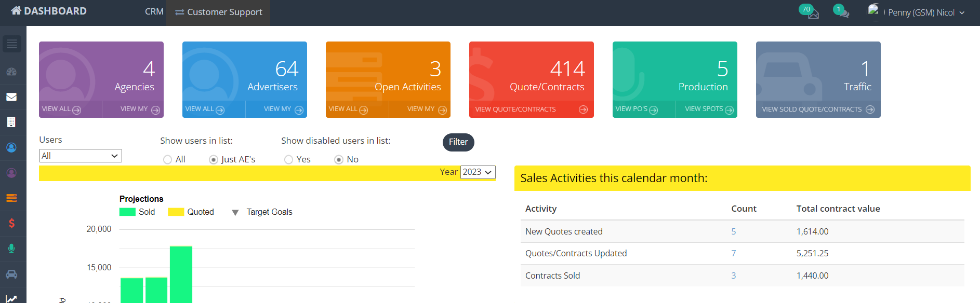Image resolution: width=980 pixels, height=303 pixels.
Task: Click the Count column header
Action: [744, 209]
